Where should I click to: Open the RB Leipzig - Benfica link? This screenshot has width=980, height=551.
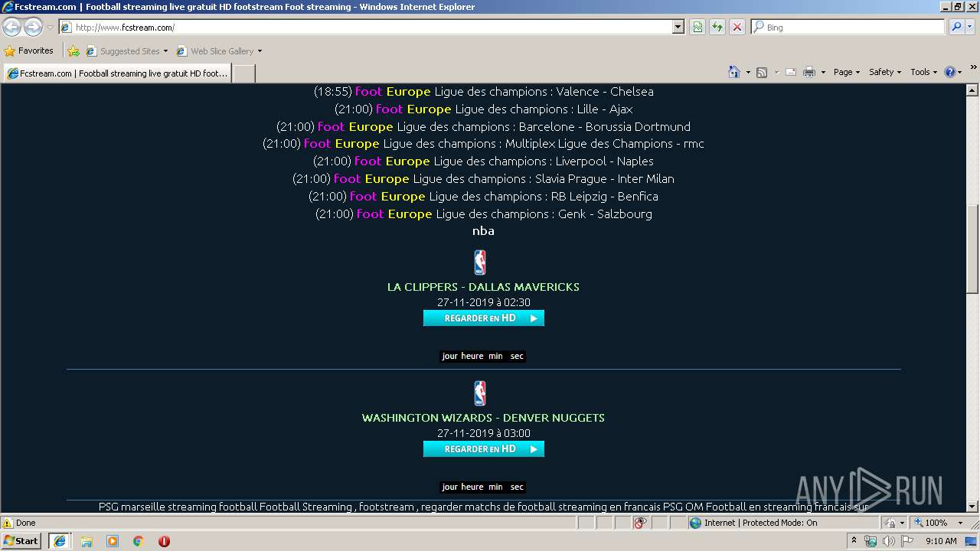[x=483, y=196]
